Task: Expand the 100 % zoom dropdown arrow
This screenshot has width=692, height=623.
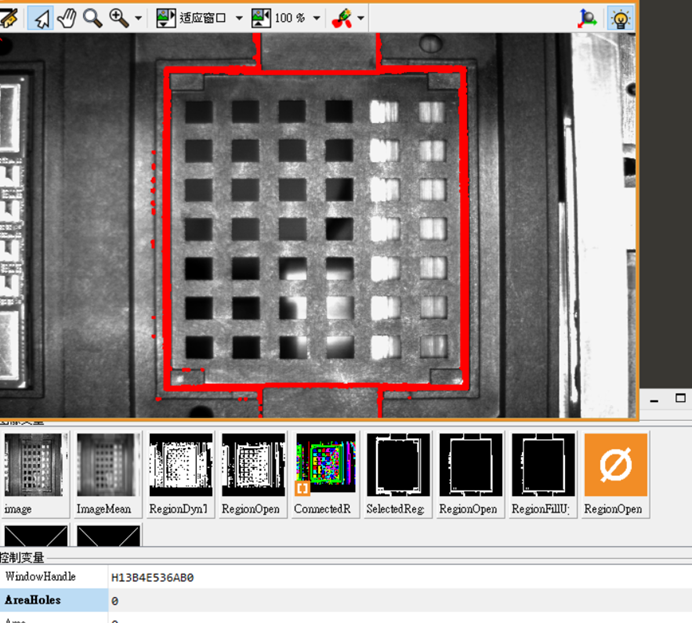Action: pos(317,19)
